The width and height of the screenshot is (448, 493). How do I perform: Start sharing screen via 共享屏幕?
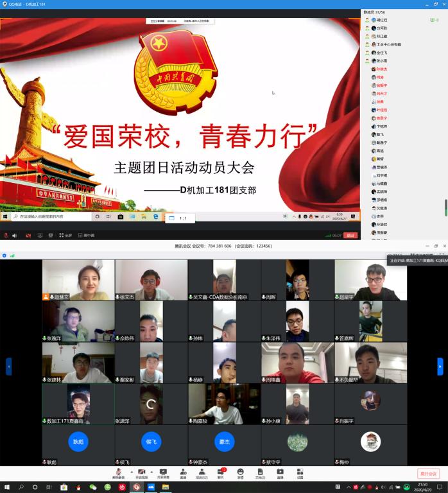[x=163, y=472]
